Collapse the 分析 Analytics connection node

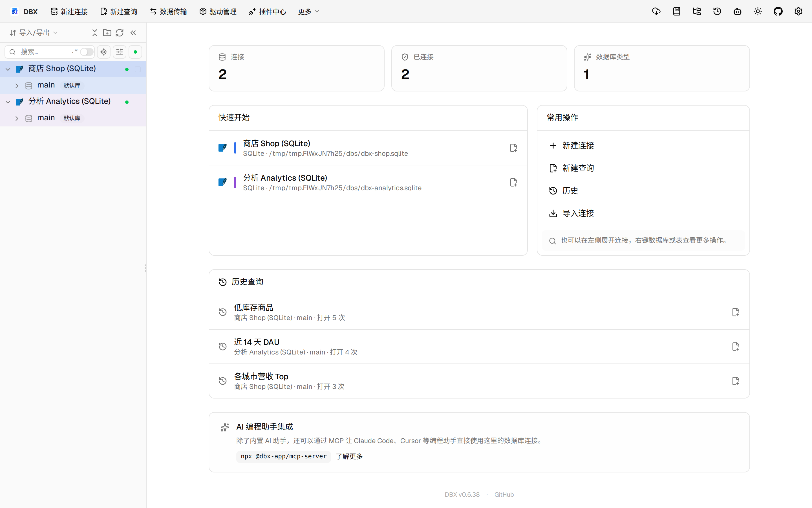pyautogui.click(x=8, y=102)
